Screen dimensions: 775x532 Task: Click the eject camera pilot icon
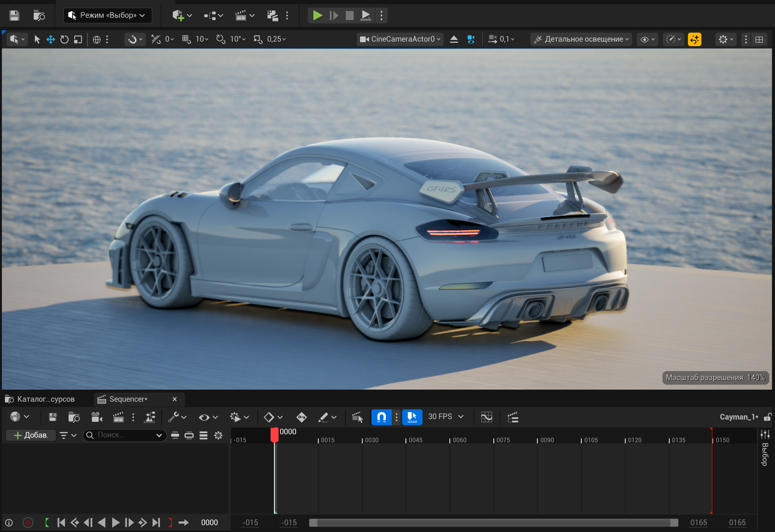454,39
